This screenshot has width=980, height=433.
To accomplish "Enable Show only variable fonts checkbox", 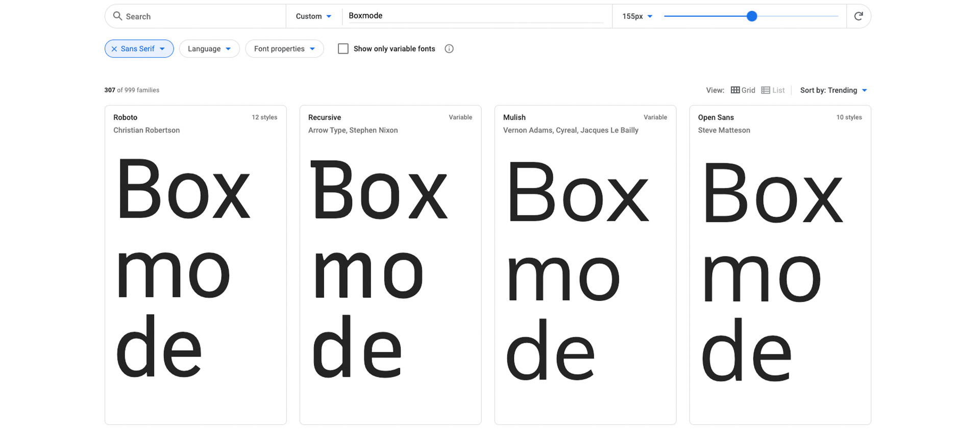I will coord(343,49).
